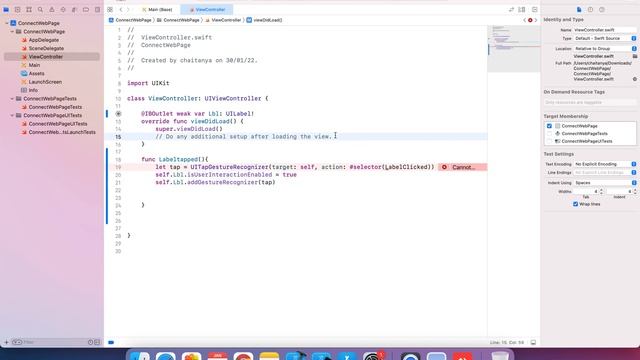Jump to previous issue arrow
Screen dimensions: 640x360
[525, 20]
